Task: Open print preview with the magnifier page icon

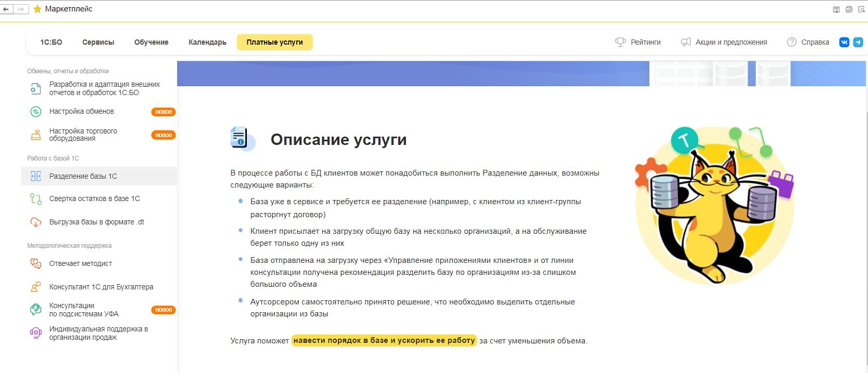Action: click(x=861, y=9)
